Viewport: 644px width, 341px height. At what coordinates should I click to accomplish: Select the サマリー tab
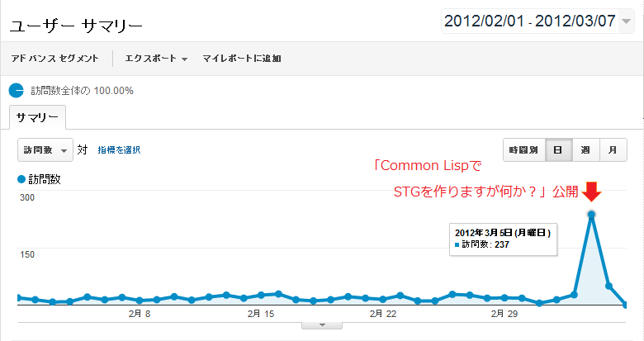click(37, 117)
